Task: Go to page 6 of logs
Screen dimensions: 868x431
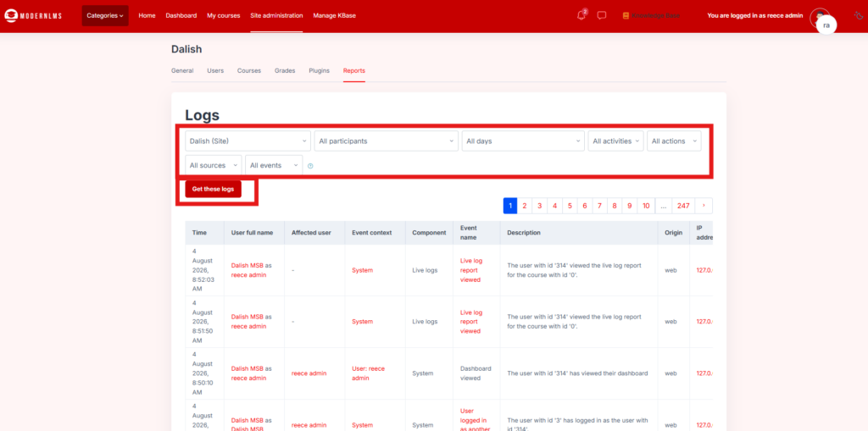Action: (585, 206)
